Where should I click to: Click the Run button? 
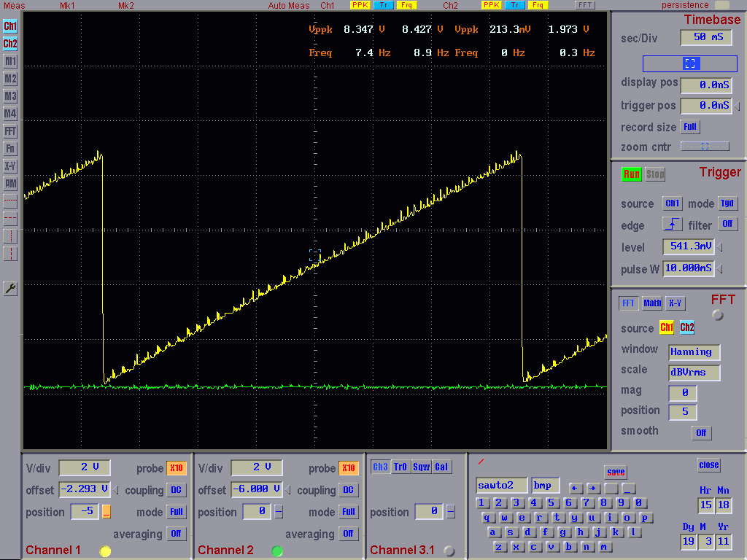pos(631,174)
